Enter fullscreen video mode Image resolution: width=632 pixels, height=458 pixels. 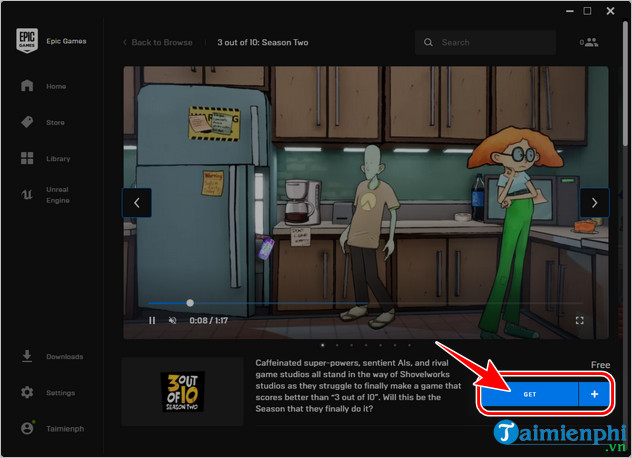(x=580, y=321)
